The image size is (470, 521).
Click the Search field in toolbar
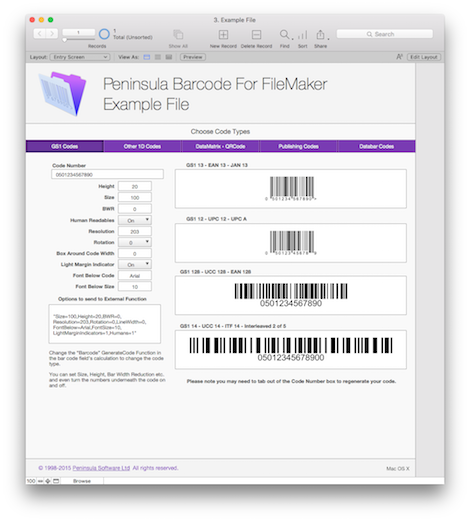385,34
